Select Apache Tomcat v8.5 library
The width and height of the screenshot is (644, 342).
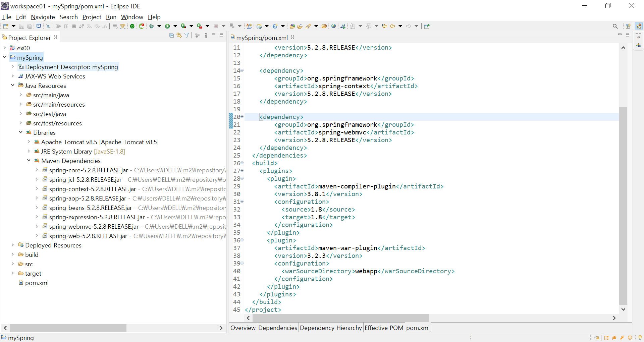click(x=100, y=142)
